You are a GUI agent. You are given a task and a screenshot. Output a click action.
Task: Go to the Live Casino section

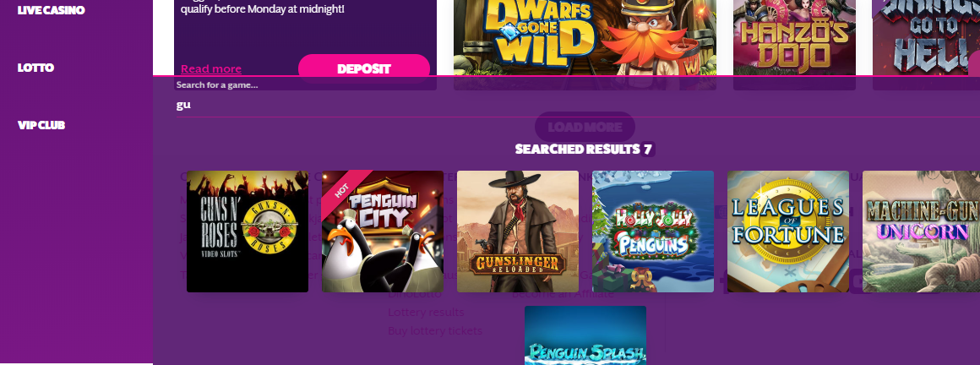[52, 10]
